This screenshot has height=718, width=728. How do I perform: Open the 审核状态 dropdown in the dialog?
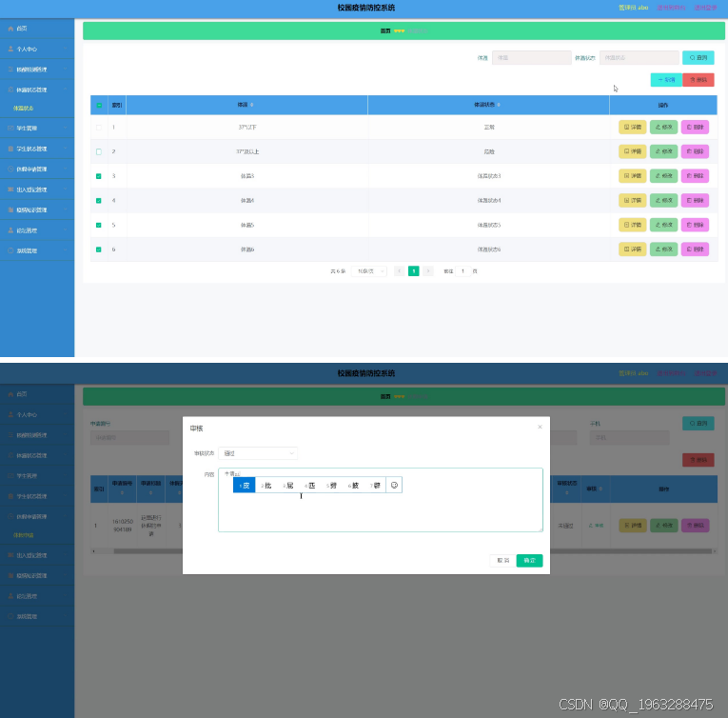258,453
